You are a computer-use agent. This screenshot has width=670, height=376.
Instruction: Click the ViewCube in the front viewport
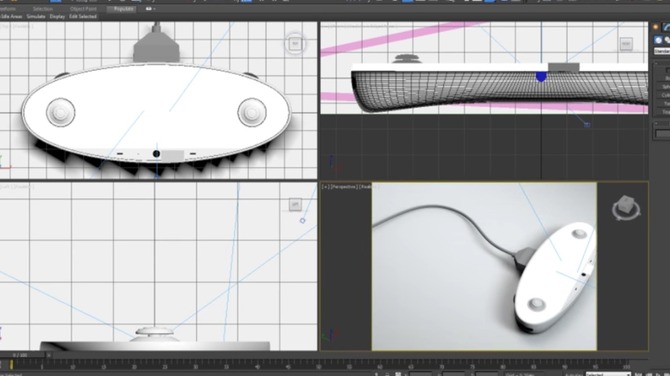point(626,44)
